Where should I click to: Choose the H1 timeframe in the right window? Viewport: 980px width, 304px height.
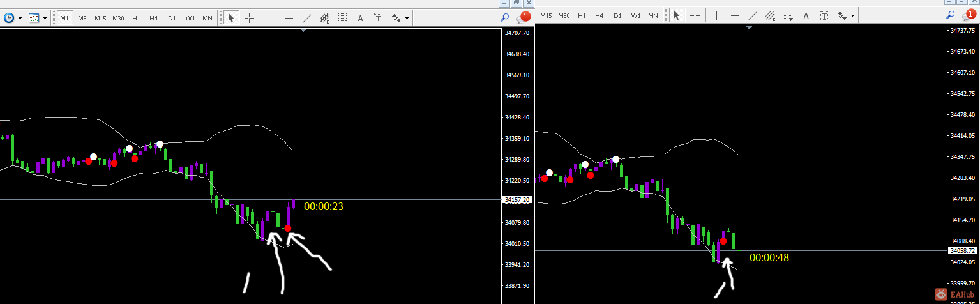click(x=582, y=15)
